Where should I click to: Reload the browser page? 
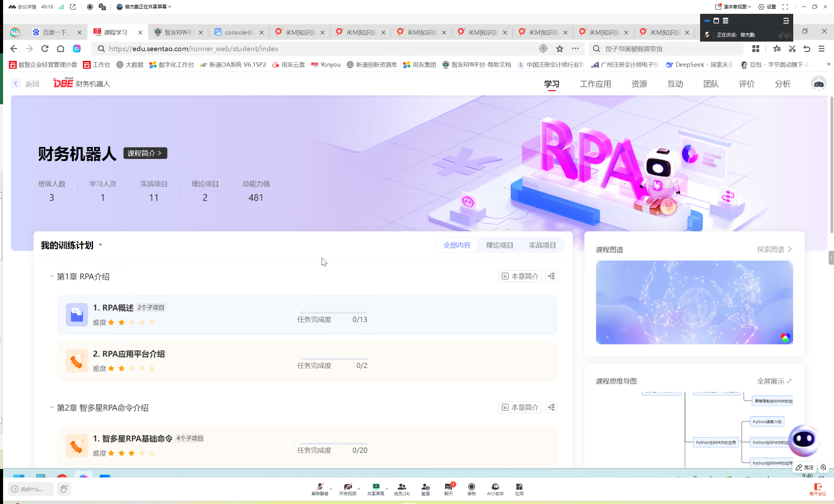[45, 49]
